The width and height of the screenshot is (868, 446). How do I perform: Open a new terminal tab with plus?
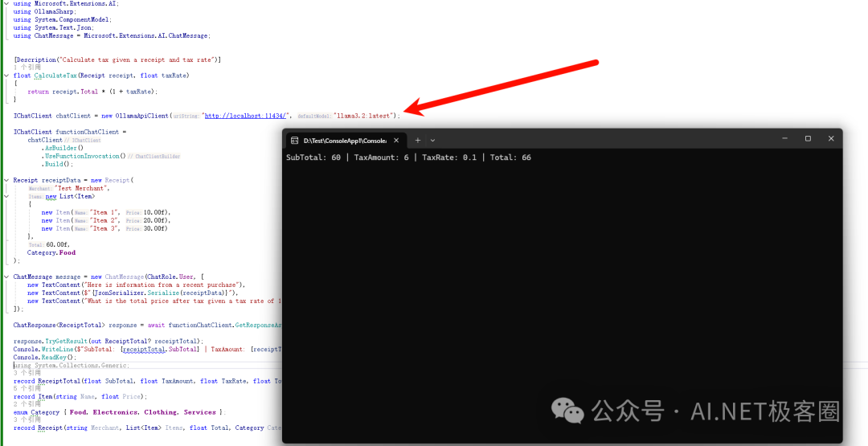pyautogui.click(x=418, y=141)
